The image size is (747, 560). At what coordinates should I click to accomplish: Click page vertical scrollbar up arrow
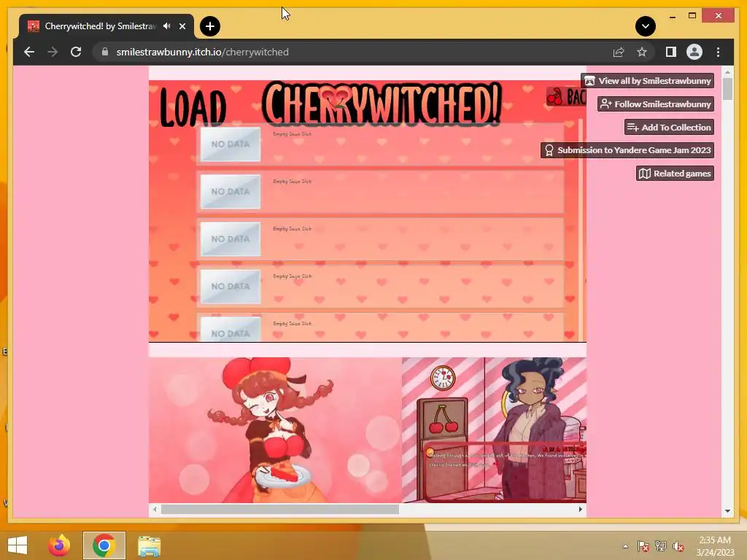click(x=727, y=73)
